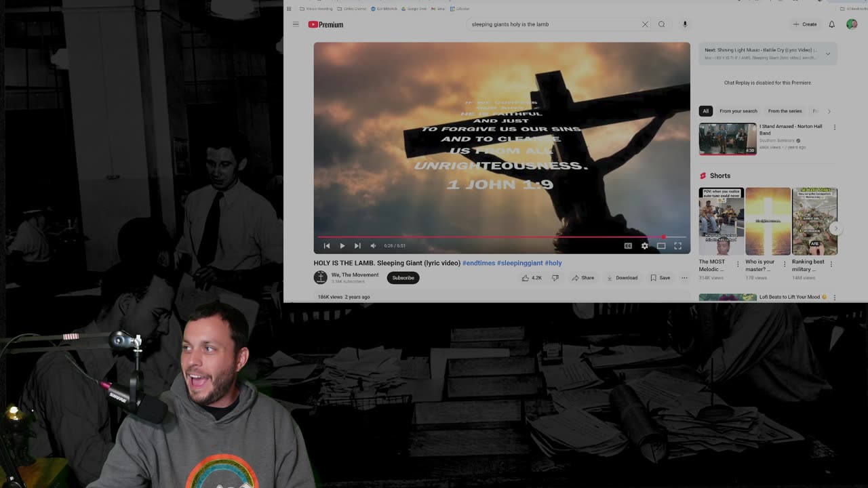The height and width of the screenshot is (488, 868).
Task: Like the video (4.2K)
Action: [532, 278]
